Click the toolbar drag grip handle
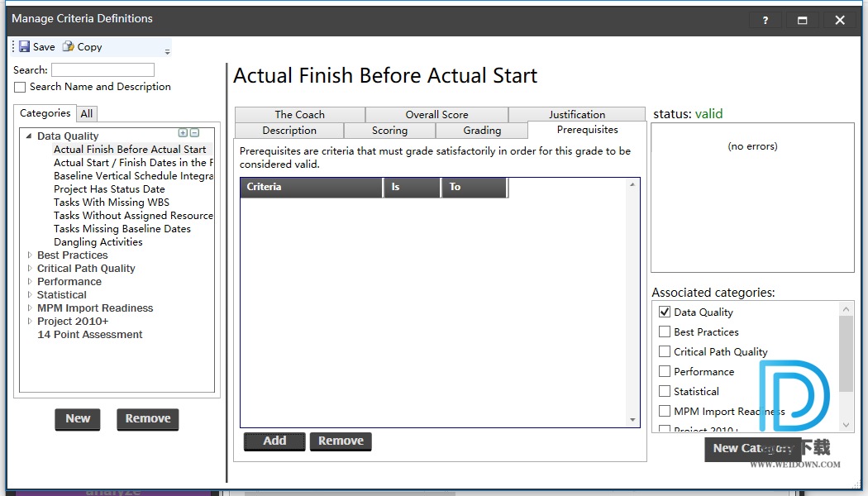 coord(13,47)
